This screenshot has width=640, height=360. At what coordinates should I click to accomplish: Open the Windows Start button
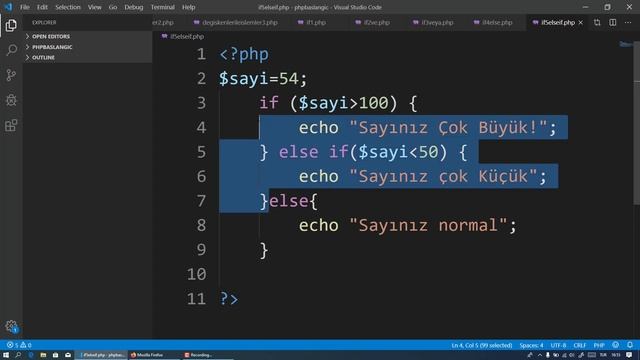click(x=6, y=355)
